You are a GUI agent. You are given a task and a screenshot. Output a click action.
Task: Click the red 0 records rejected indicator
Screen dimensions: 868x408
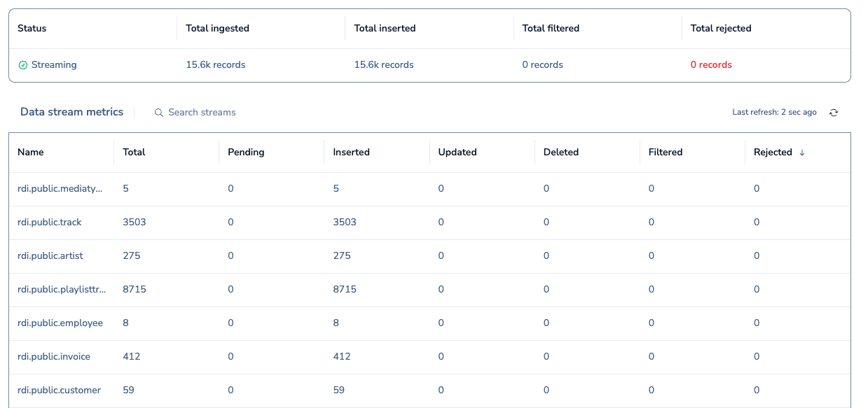[x=711, y=64]
